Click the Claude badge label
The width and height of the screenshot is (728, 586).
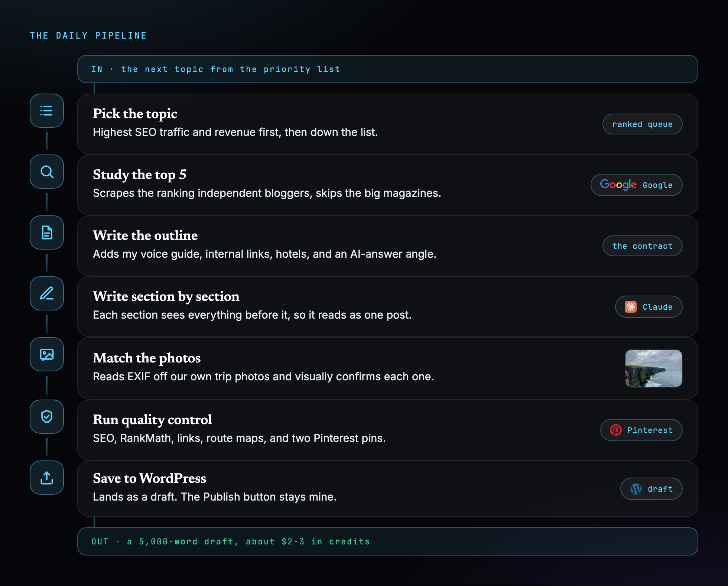pyautogui.click(x=657, y=307)
